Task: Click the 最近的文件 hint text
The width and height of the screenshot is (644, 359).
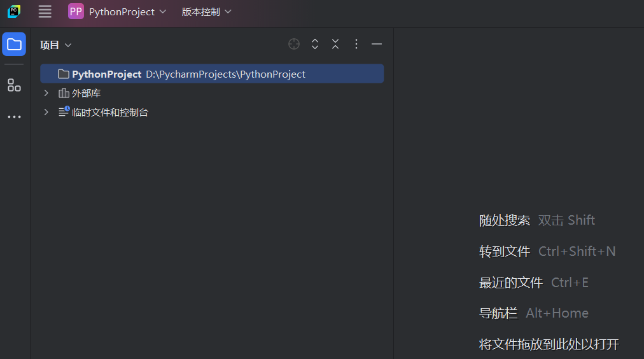Action: pos(511,283)
